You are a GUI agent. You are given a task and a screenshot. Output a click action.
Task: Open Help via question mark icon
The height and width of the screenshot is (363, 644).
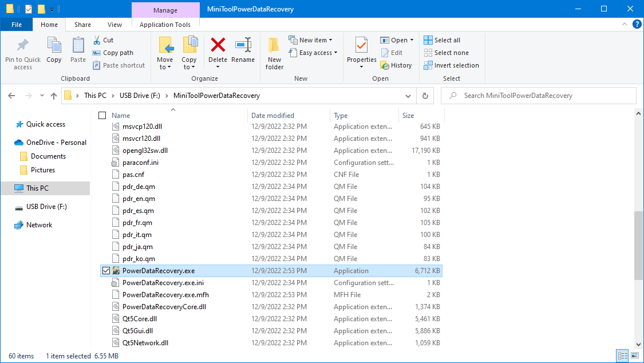pyautogui.click(x=637, y=24)
